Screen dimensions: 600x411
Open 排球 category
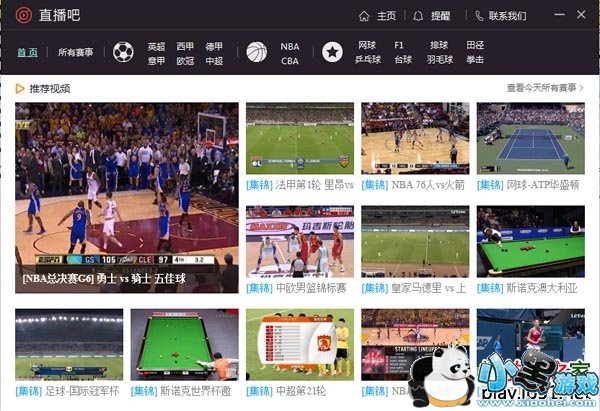coord(439,45)
